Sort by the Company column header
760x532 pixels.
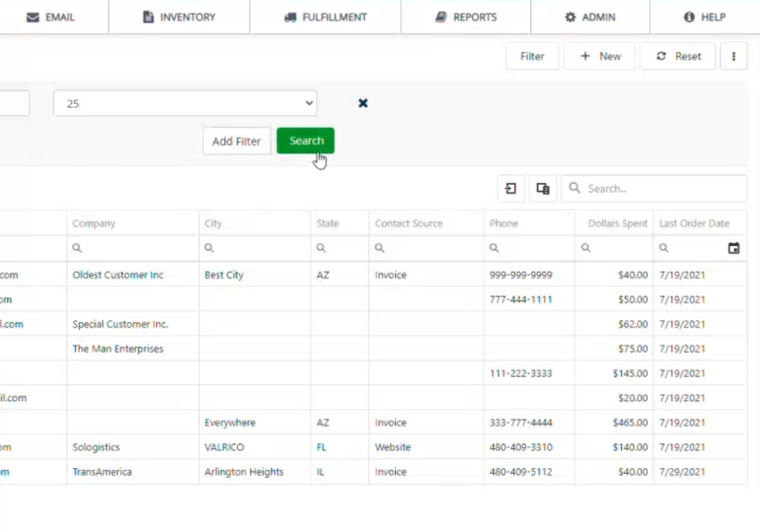(94, 224)
